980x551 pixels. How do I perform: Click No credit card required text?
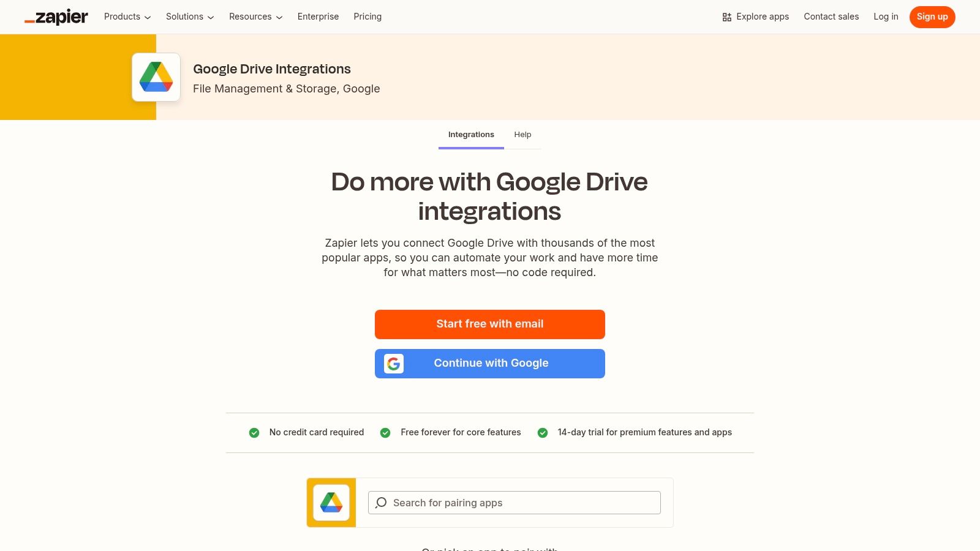coord(317,432)
